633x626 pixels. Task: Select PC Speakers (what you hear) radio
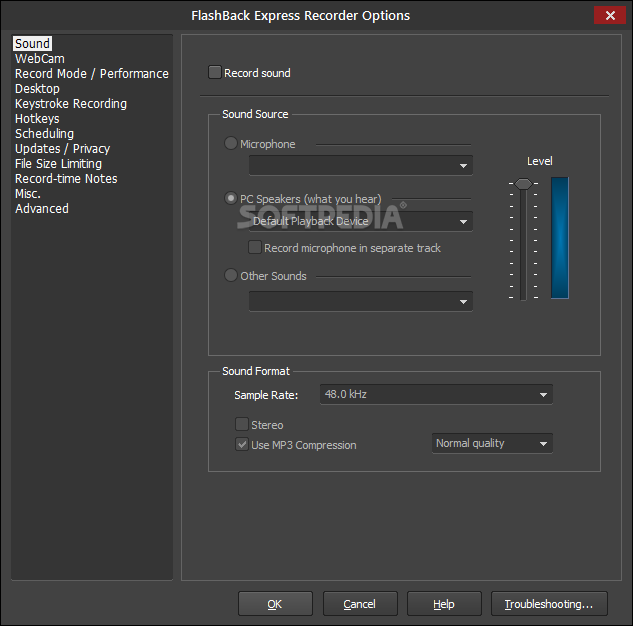[231, 198]
